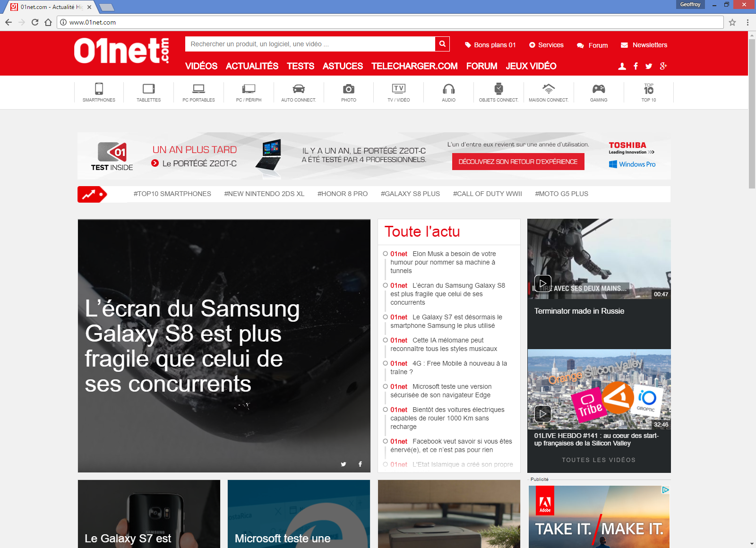Open the ACTUALITÉS menu item

point(252,66)
